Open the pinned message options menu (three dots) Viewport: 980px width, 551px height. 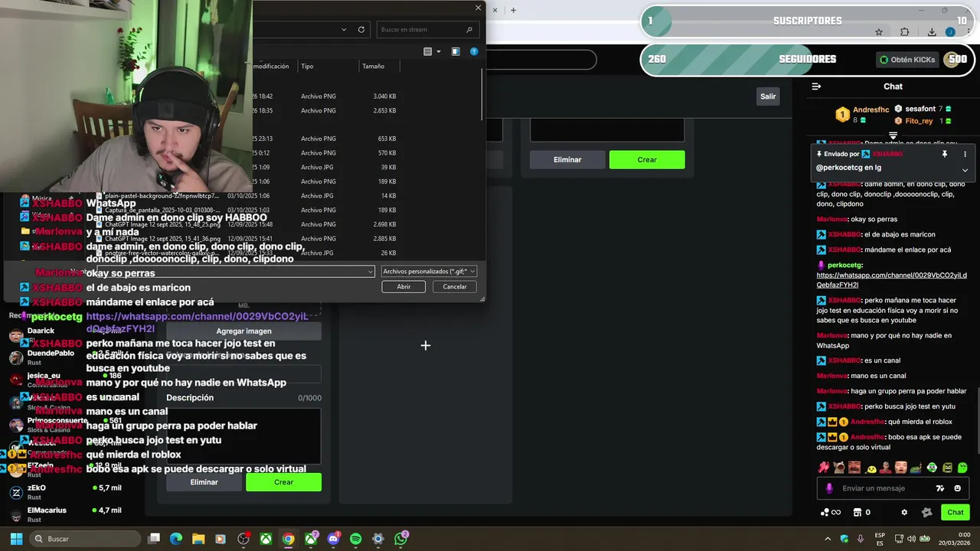pyautogui.click(x=965, y=154)
